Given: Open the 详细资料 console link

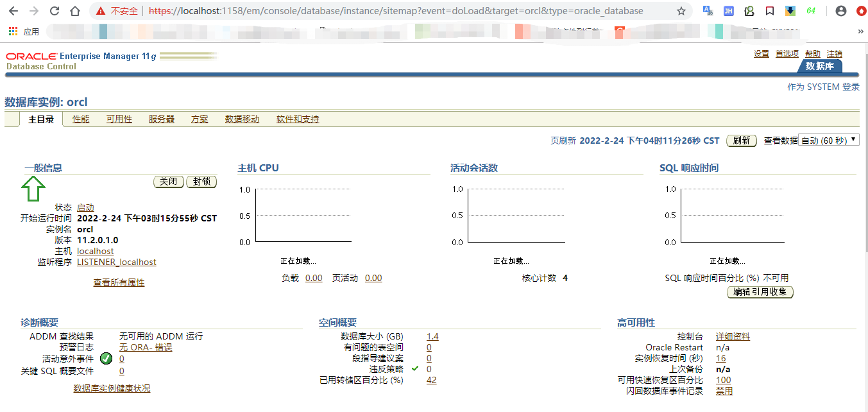Looking at the screenshot, I should (733, 336).
